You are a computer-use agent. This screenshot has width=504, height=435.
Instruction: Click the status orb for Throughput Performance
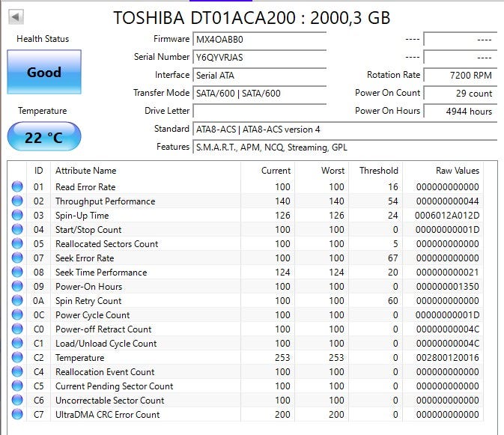pyautogui.click(x=17, y=201)
